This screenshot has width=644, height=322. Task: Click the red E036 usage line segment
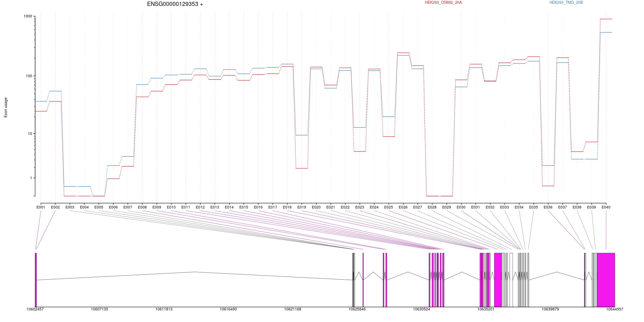[x=548, y=186]
